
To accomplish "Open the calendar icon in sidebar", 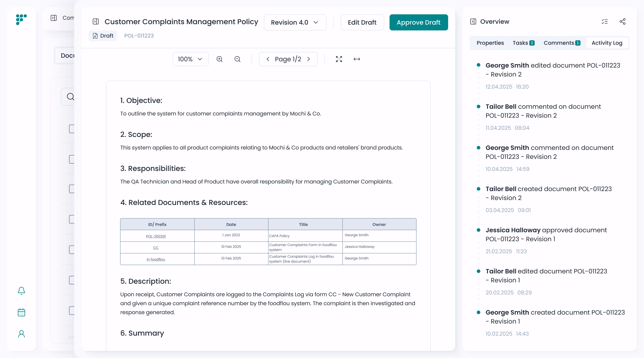I will (x=21, y=312).
